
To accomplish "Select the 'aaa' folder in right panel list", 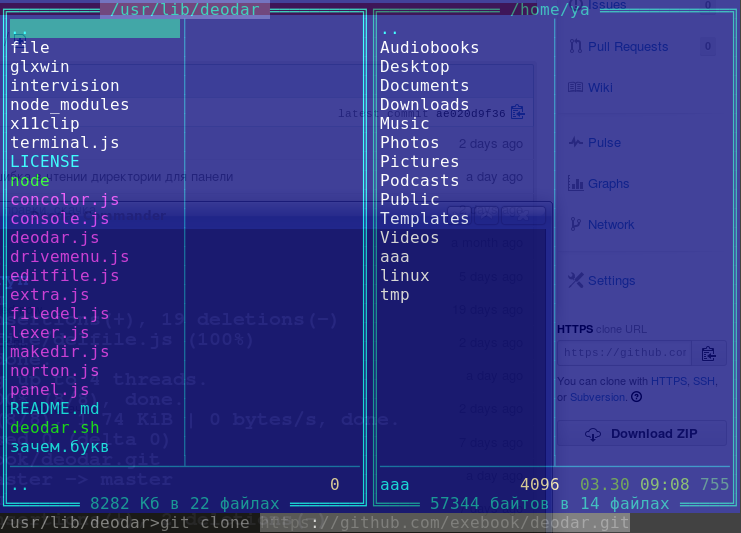I will coord(395,257).
